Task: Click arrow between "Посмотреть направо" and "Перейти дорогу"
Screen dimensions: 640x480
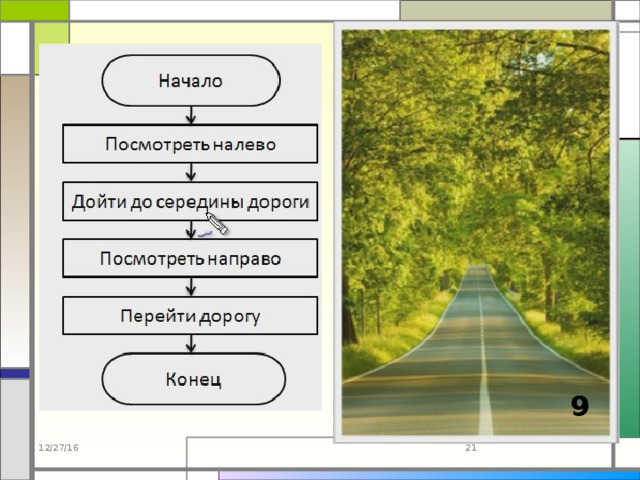Action: pos(191,287)
